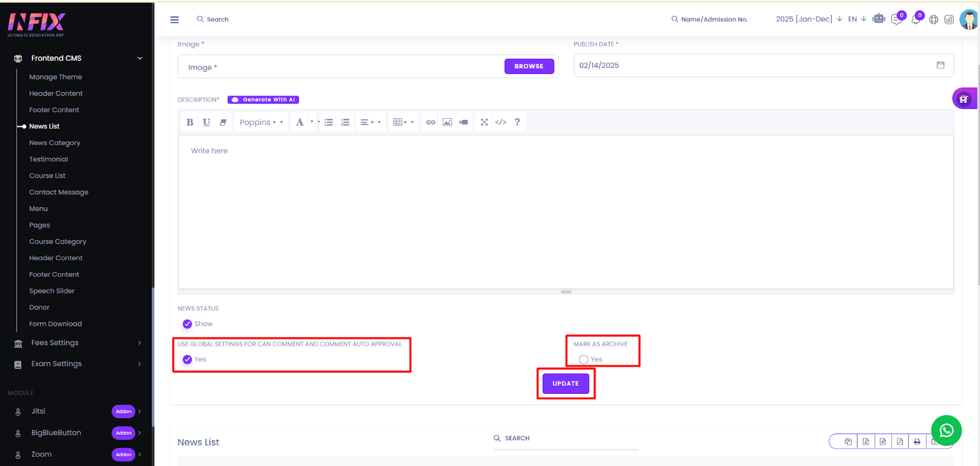Open Speech Slider in the sidebar
Screen dimensions: 980x466
pos(52,291)
